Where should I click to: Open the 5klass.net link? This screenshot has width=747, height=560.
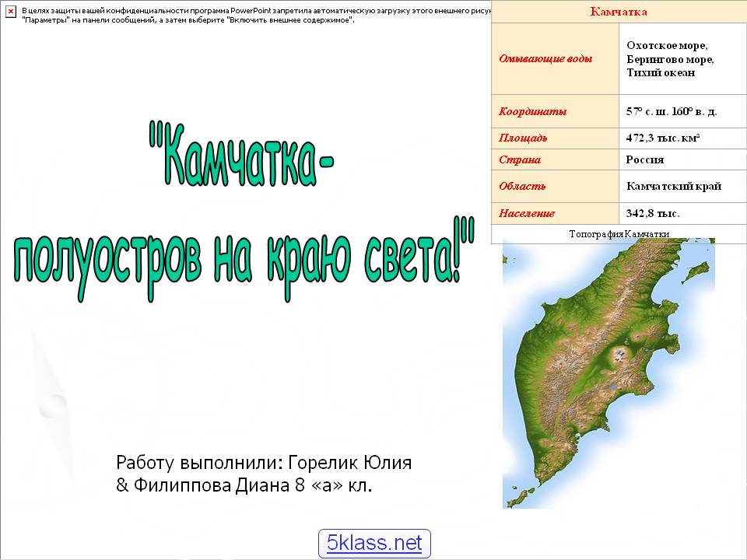374,543
